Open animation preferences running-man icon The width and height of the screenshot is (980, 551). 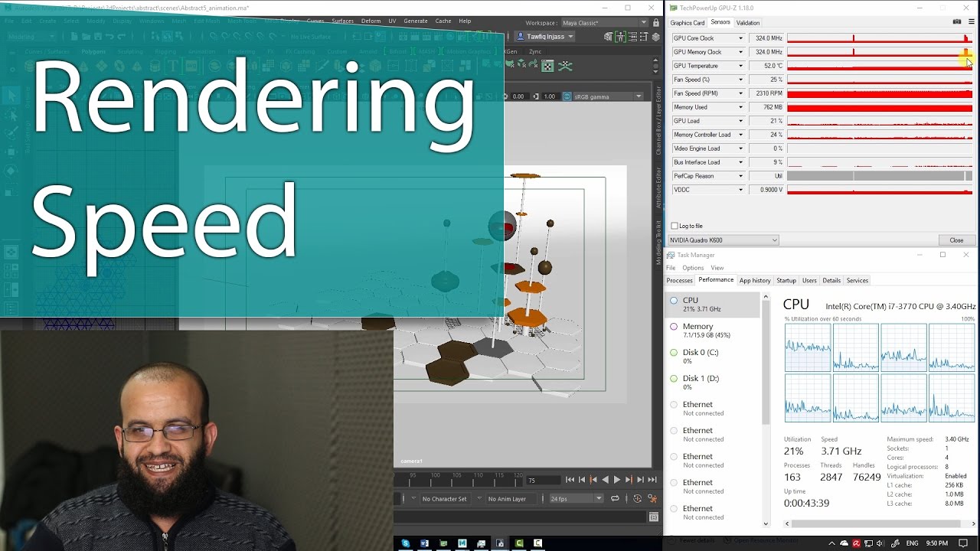click(x=652, y=498)
